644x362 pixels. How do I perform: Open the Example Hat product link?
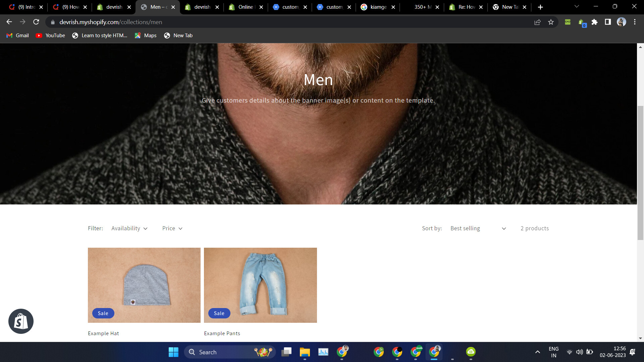(103, 333)
